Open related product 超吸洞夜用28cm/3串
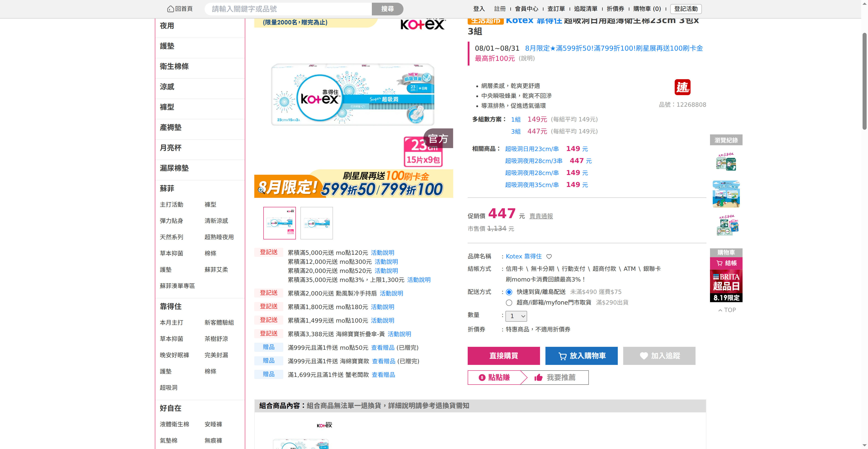Viewport: 868px width, 449px height. [534, 161]
